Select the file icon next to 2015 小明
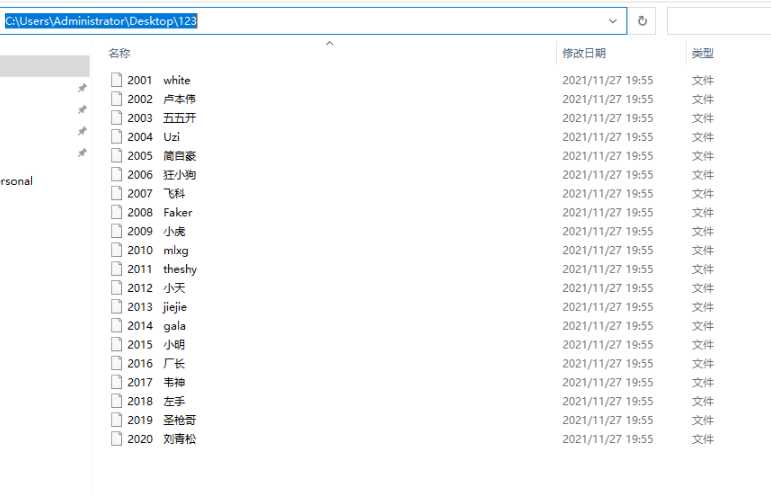 [x=117, y=344]
